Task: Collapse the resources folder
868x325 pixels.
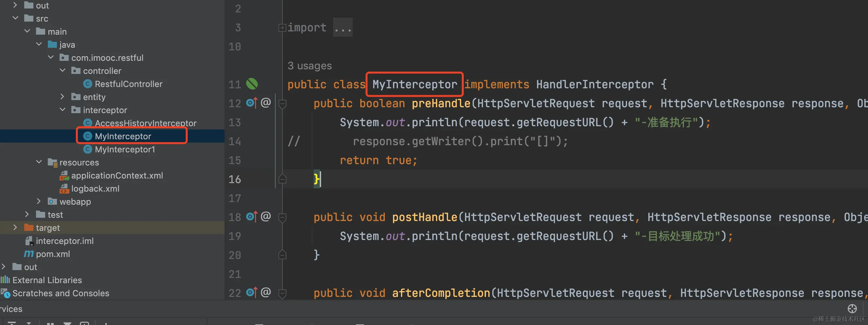Action: pyautogui.click(x=39, y=162)
